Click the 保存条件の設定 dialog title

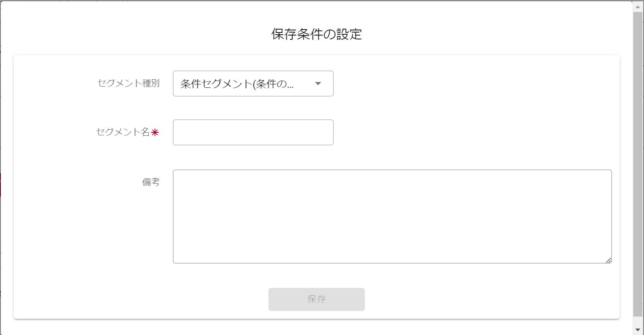[316, 34]
